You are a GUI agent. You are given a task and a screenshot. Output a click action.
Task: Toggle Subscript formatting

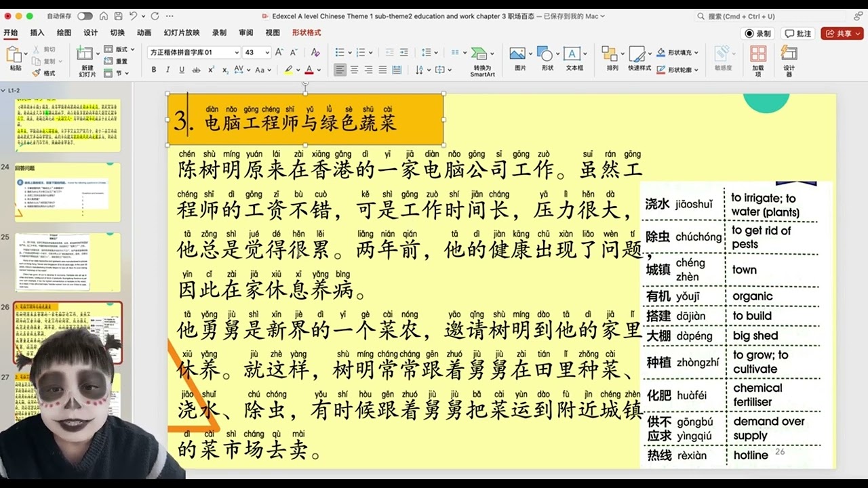(225, 70)
